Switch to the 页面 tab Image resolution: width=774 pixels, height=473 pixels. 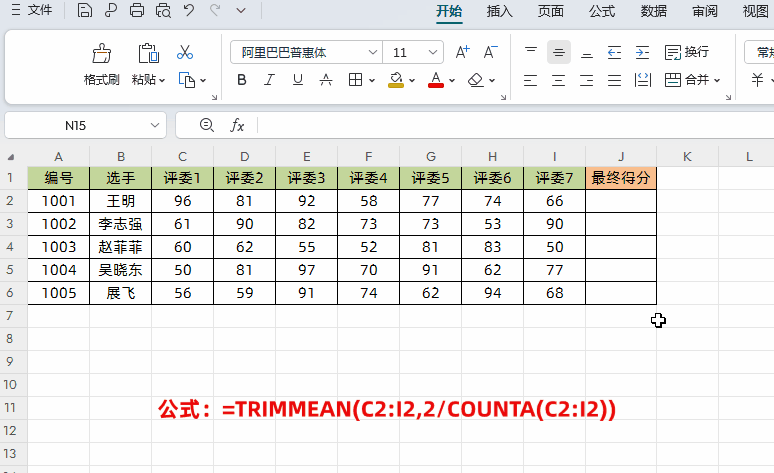click(x=550, y=11)
